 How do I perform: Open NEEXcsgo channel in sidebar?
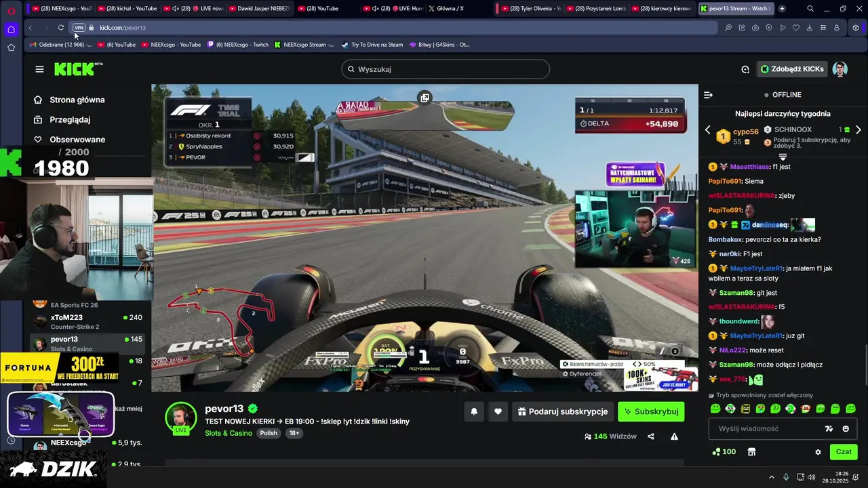coord(88,443)
